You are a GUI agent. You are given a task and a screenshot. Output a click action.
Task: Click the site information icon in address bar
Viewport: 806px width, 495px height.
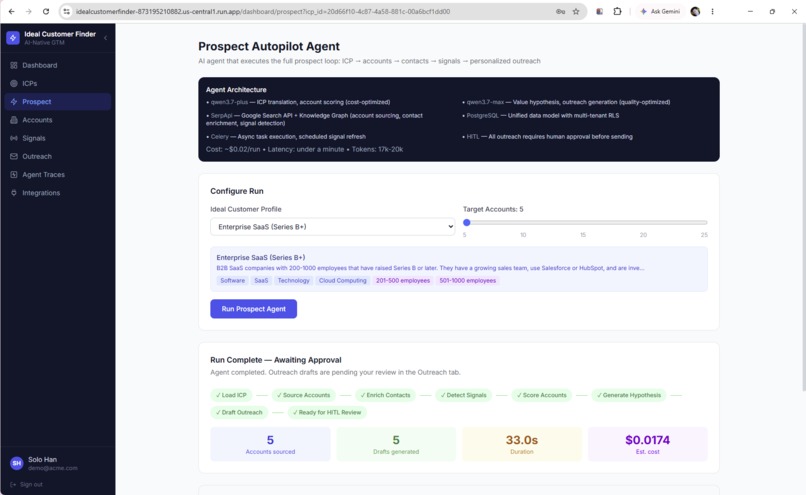[x=67, y=11]
